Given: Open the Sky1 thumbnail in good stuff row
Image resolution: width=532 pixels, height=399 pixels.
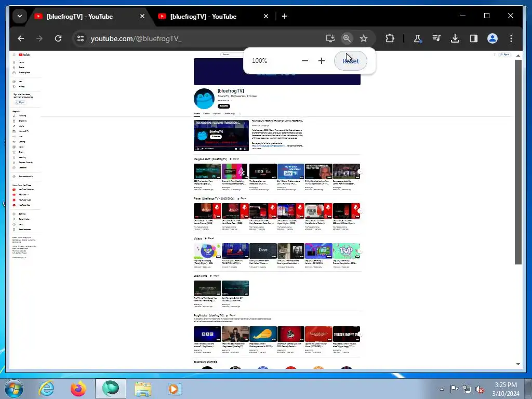Looking at the screenshot, I should 291,171.
